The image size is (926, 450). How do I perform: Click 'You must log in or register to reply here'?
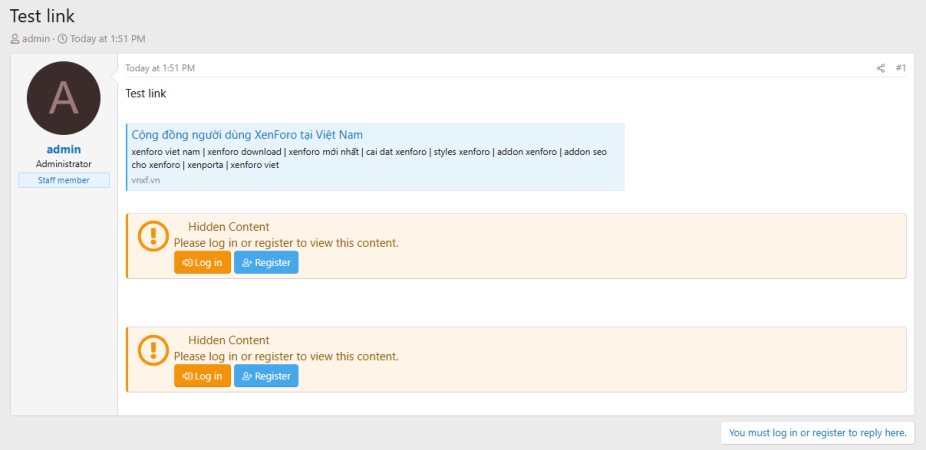click(x=817, y=433)
